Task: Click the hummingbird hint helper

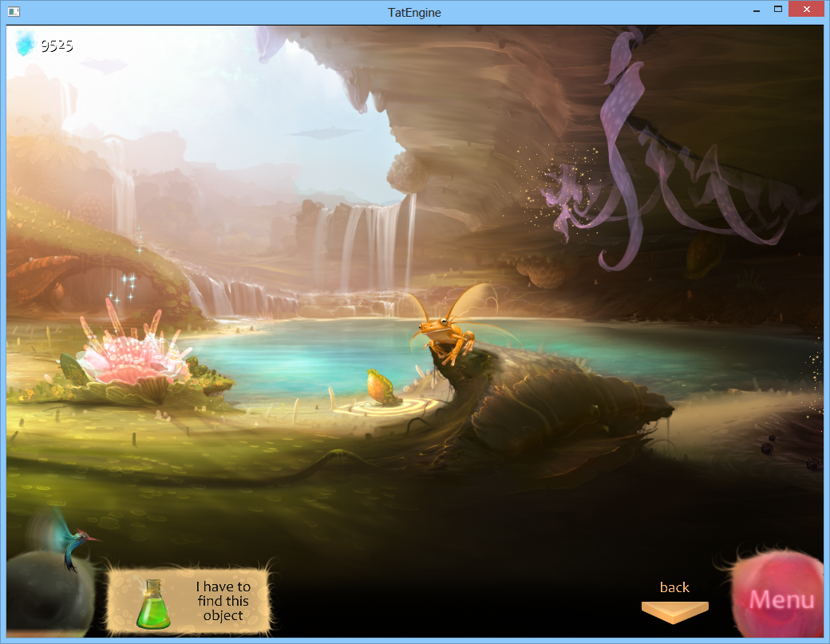Action: pos(73,540)
